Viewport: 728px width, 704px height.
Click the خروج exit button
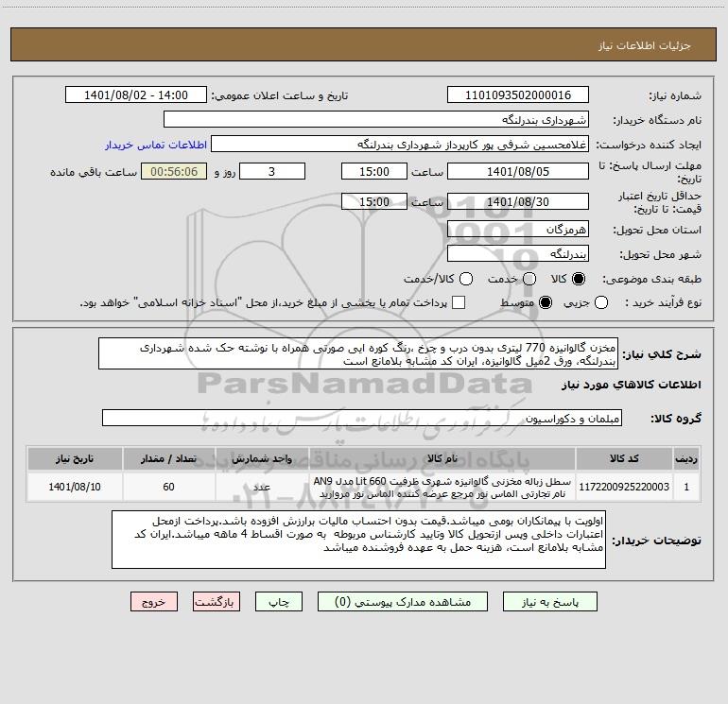coord(154,602)
